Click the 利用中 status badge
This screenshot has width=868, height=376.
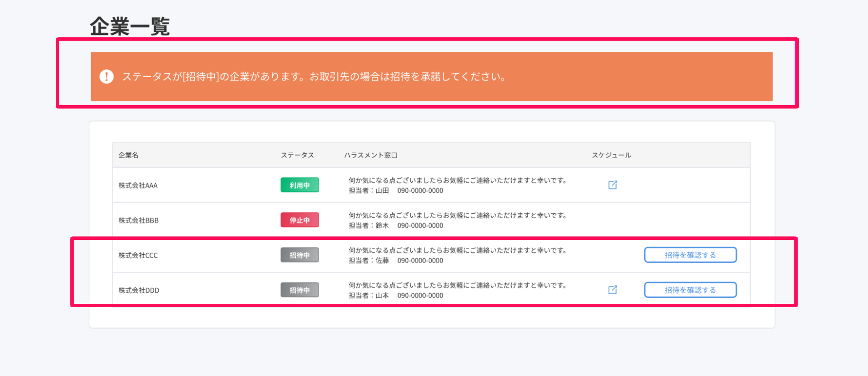pos(300,185)
